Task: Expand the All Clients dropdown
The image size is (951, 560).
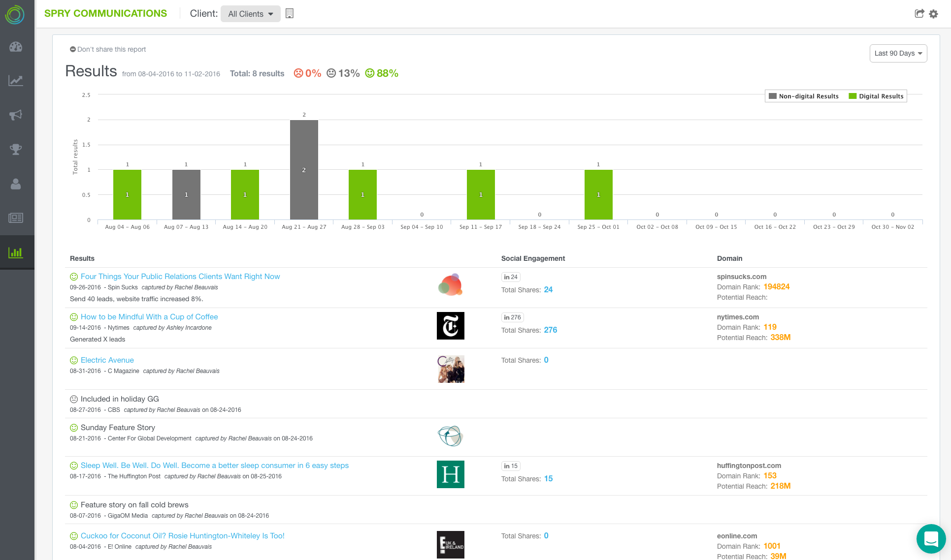Action: 250,14
